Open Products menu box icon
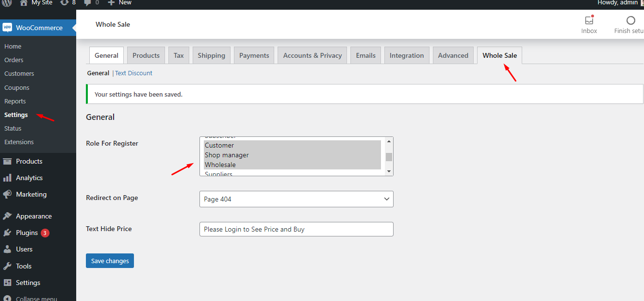 tap(7, 161)
